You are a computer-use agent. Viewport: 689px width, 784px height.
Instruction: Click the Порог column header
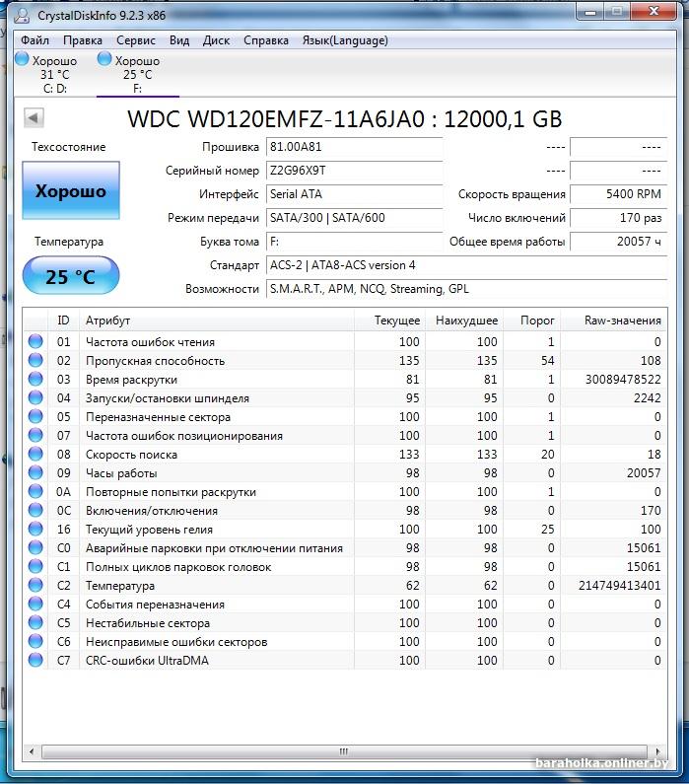pos(532,320)
